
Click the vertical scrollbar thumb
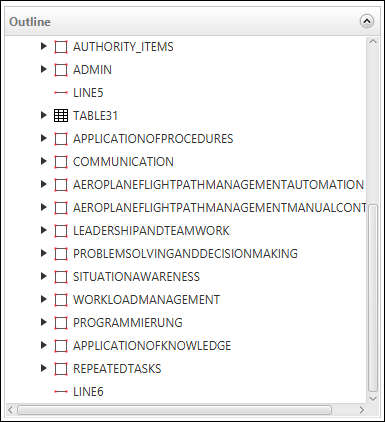(373, 298)
